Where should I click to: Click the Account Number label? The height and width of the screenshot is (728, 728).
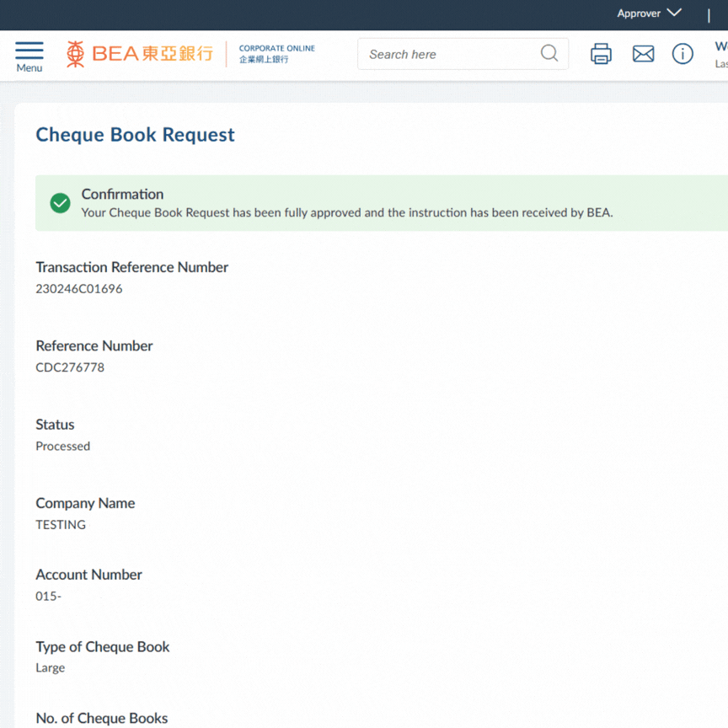tap(88, 575)
